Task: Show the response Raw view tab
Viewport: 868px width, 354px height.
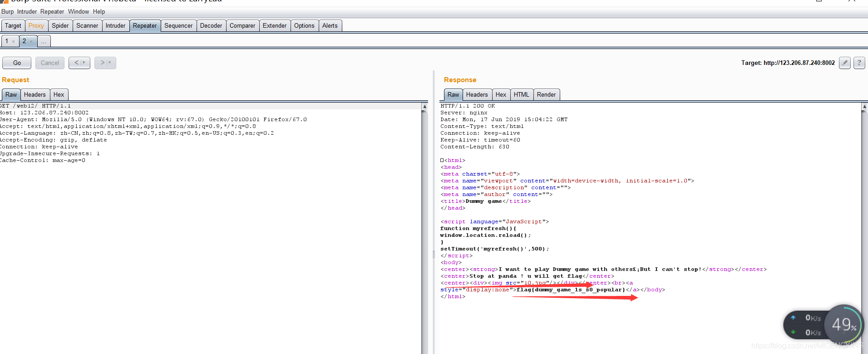Action: point(453,95)
